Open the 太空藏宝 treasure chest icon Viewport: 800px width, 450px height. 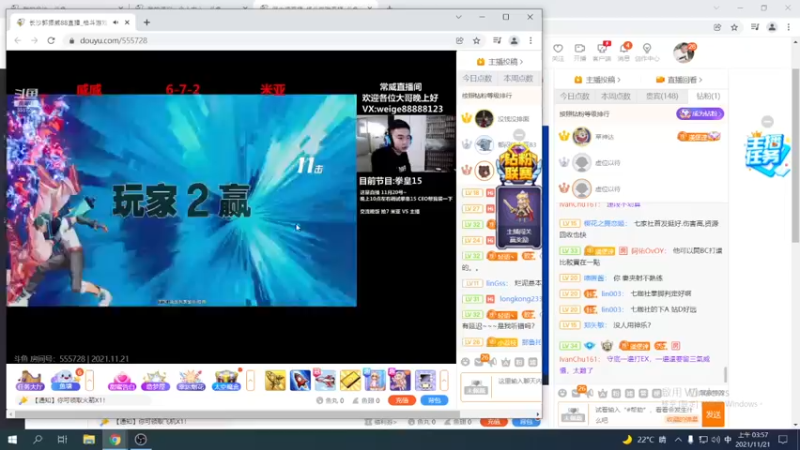[x=226, y=381]
